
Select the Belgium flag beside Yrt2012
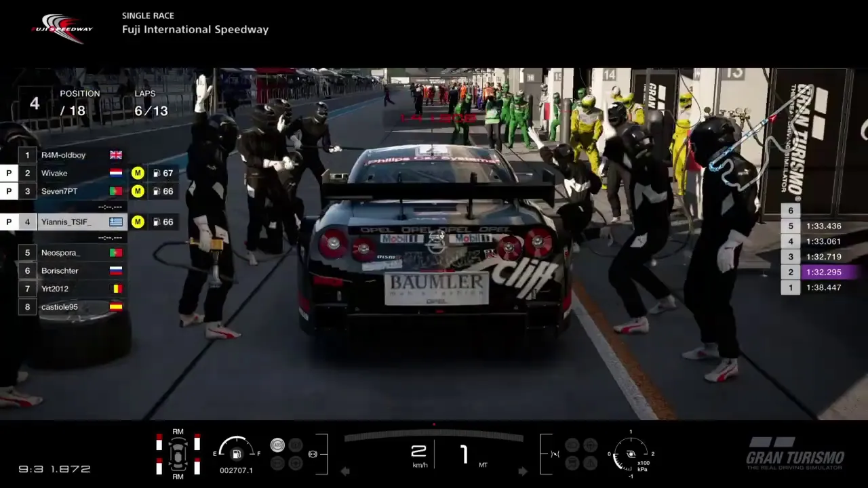click(116, 289)
